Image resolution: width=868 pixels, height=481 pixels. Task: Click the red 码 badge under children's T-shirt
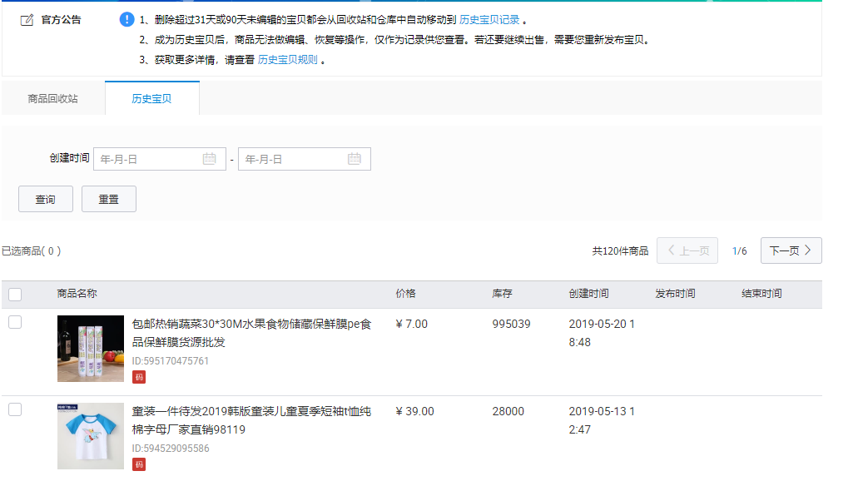coord(139,464)
